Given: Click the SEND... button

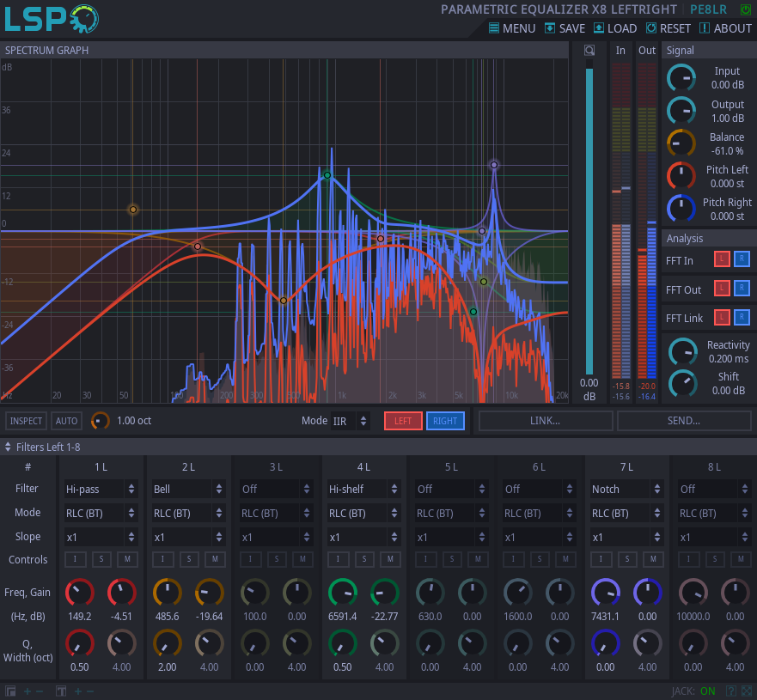Looking at the screenshot, I should click(684, 421).
